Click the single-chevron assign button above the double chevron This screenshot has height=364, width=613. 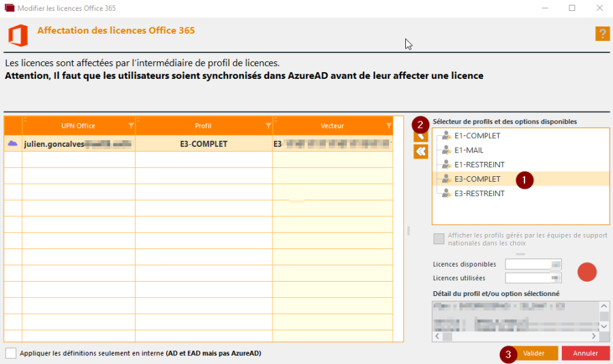pyautogui.click(x=421, y=136)
